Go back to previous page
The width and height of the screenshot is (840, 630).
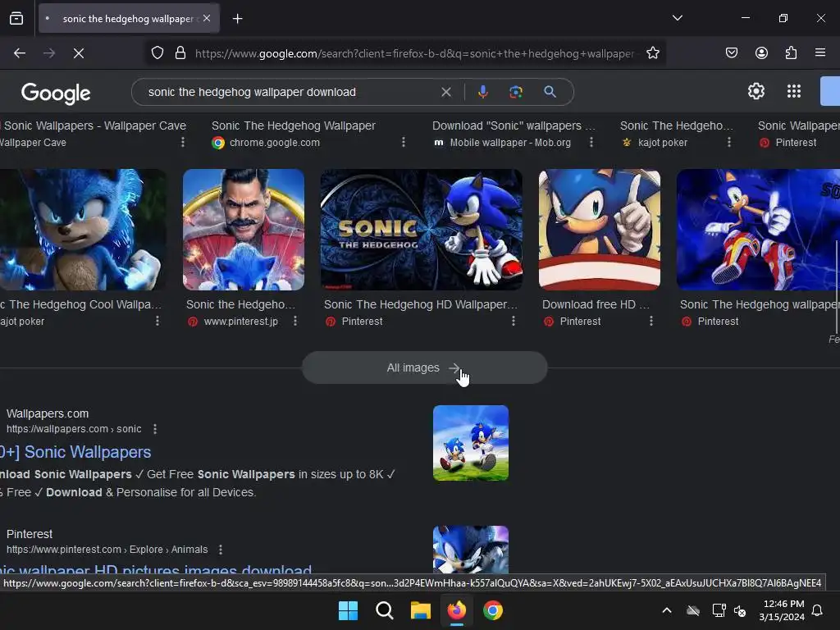(20, 53)
